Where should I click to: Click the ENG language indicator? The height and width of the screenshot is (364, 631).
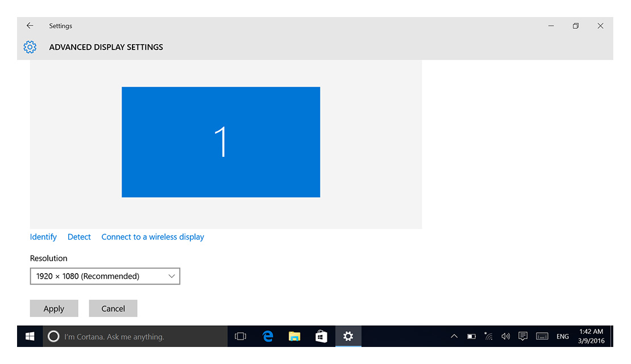click(x=563, y=337)
